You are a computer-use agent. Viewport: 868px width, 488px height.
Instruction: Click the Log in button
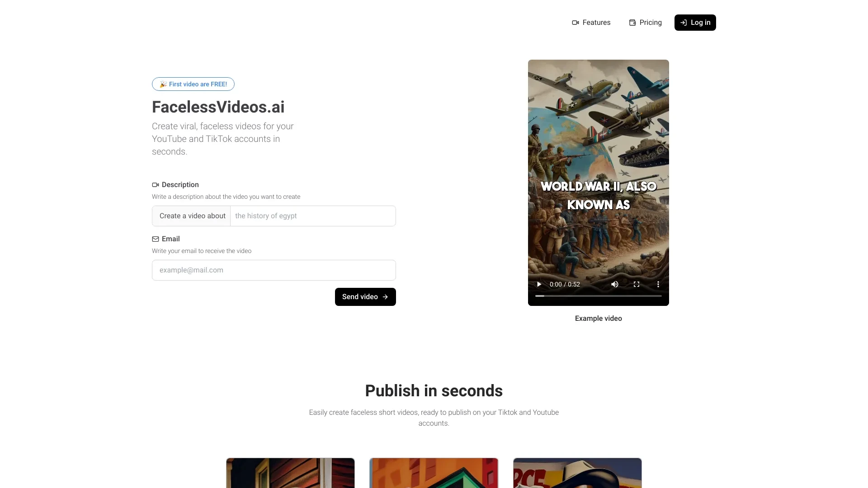pos(695,22)
